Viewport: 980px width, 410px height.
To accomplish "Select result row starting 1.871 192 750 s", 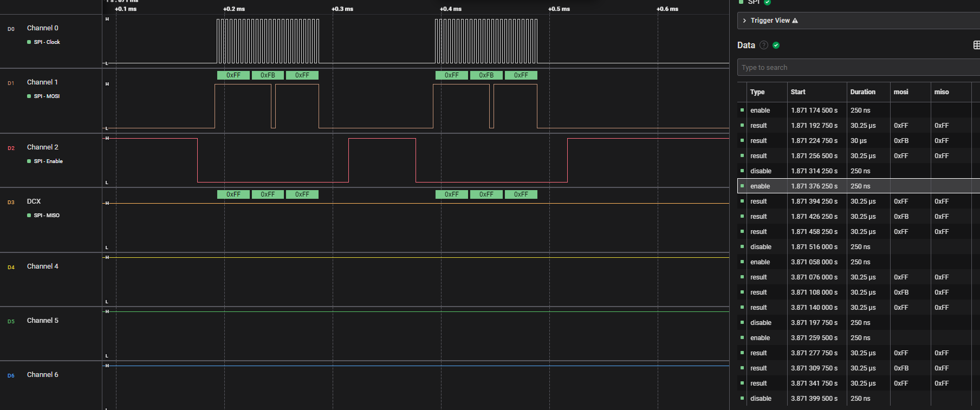I will [x=858, y=126].
